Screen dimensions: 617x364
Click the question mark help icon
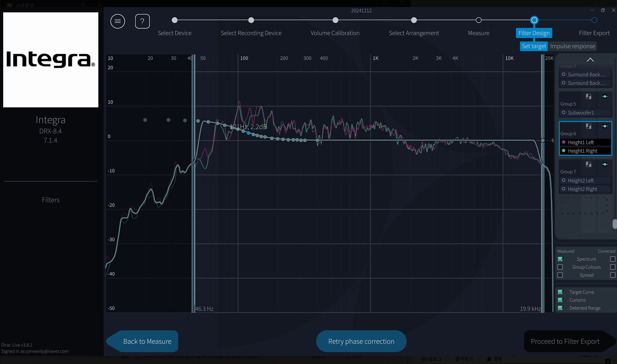tap(142, 21)
